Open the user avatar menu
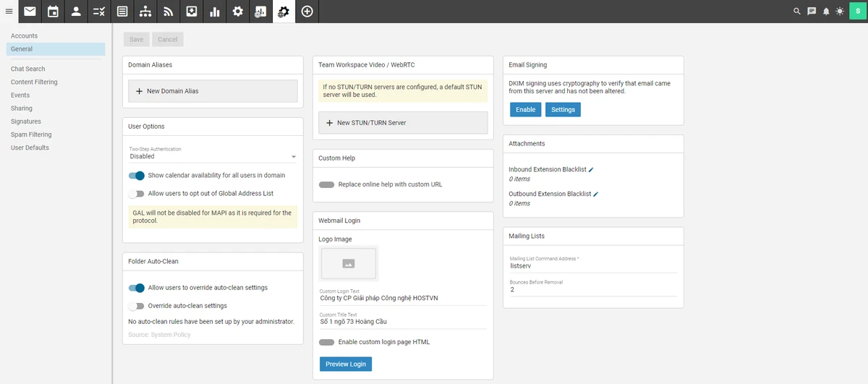The height and width of the screenshot is (384, 868). [856, 11]
